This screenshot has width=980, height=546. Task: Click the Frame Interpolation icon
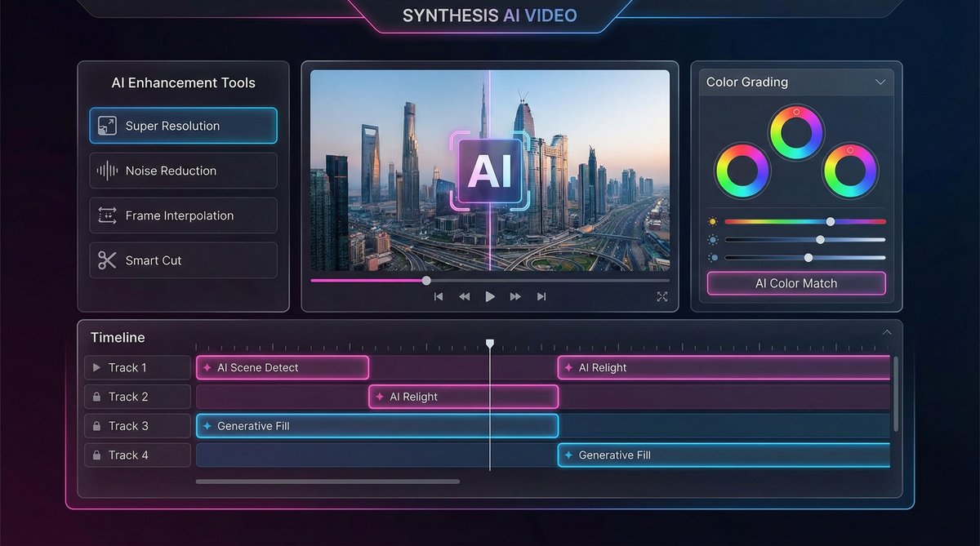[107, 215]
